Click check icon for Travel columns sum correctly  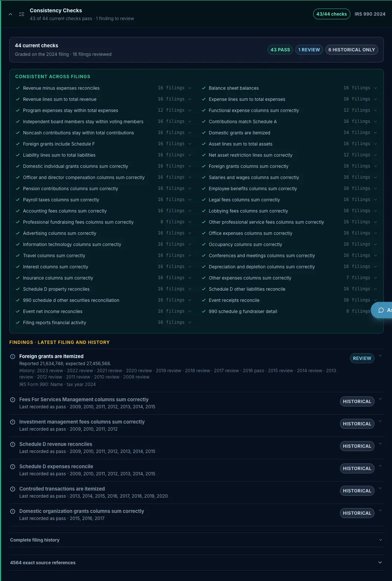tap(17, 256)
